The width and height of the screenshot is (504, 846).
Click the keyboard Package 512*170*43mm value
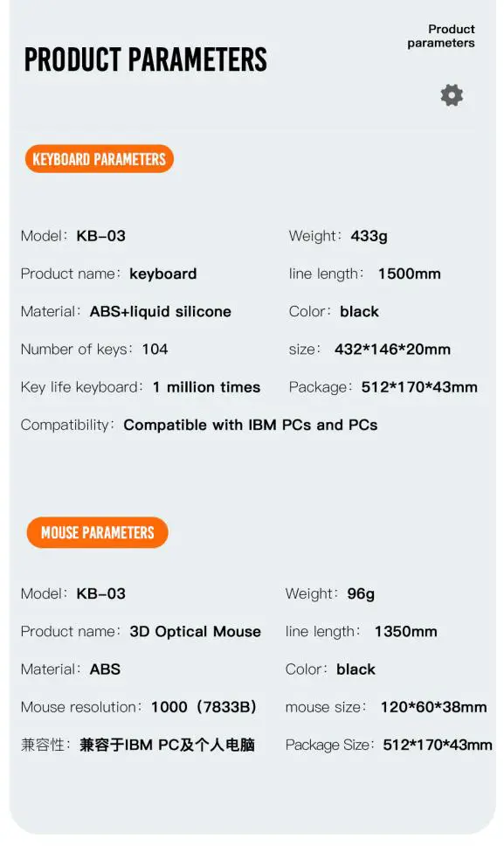419,387
